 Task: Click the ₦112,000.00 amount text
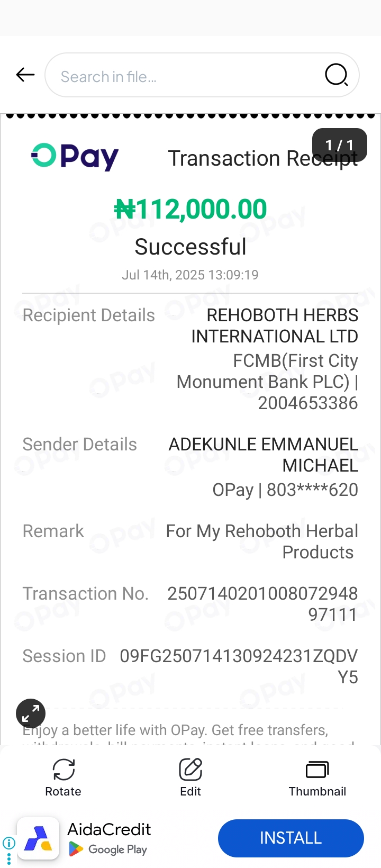tap(190, 209)
